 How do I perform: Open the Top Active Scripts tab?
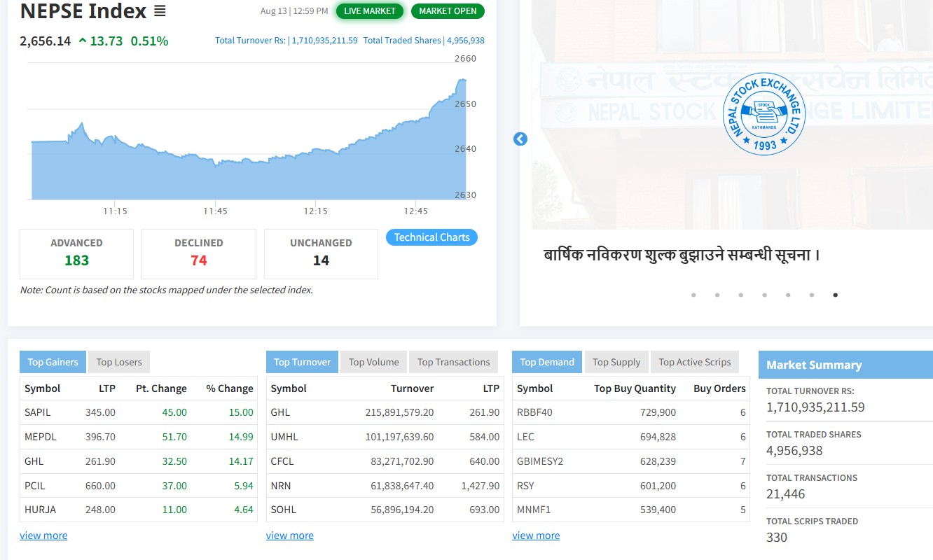695,362
